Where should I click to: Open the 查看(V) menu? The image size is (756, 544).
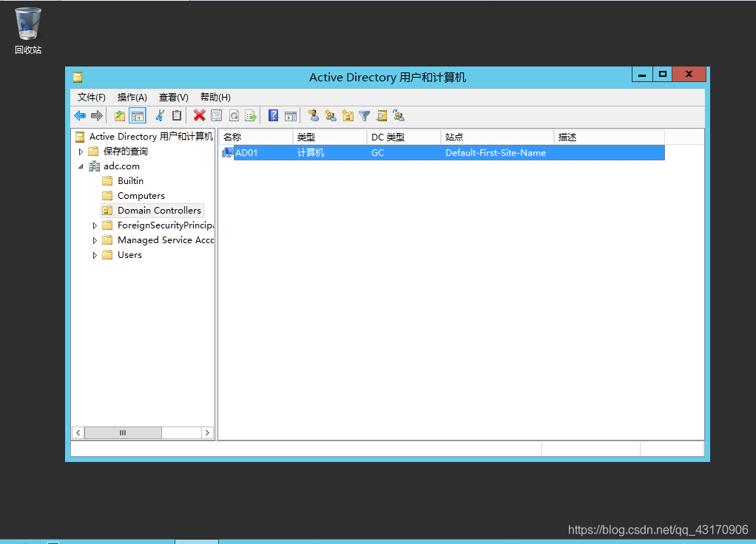(173, 97)
